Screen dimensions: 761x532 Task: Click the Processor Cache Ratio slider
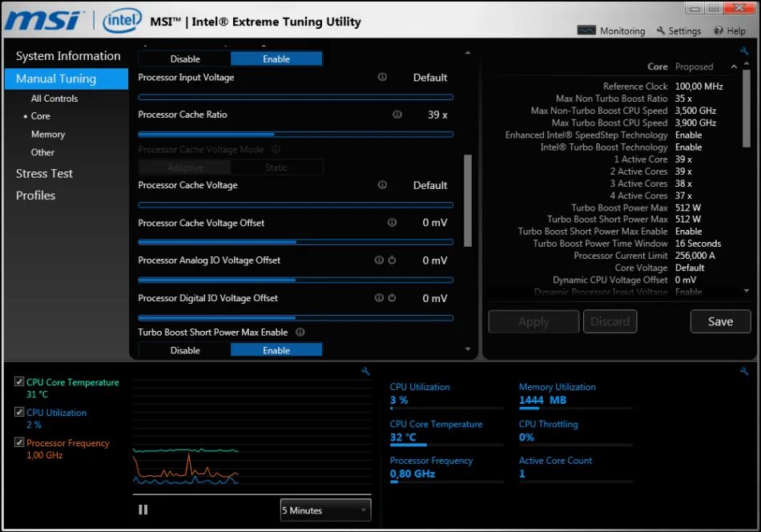point(296,135)
